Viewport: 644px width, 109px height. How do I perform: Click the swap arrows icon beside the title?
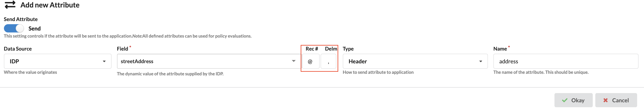tap(10, 5)
